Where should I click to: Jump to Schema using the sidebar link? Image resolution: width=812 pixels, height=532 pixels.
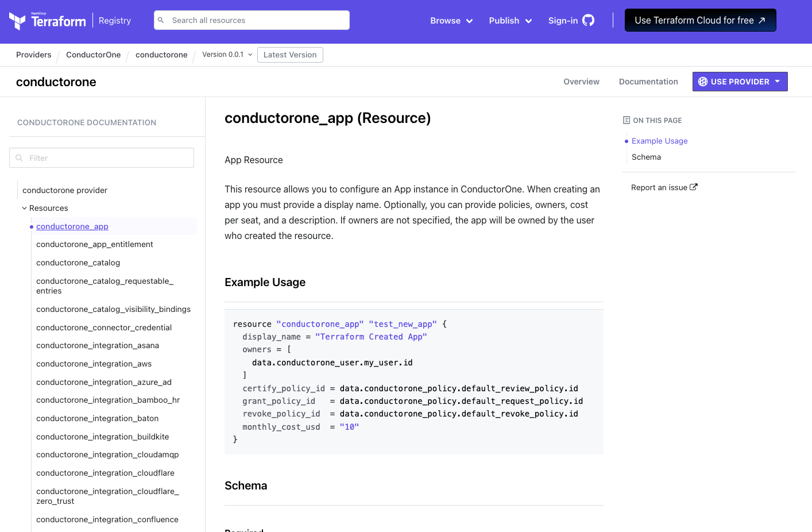tap(645, 157)
